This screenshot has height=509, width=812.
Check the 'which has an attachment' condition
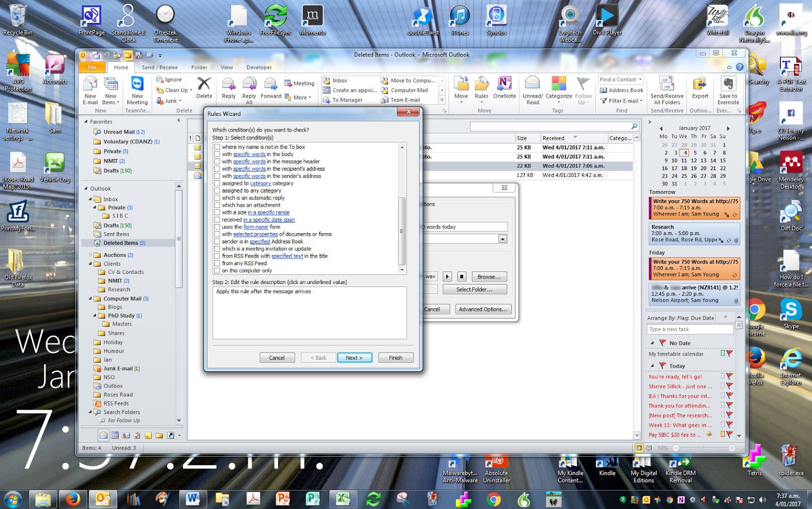coord(217,205)
